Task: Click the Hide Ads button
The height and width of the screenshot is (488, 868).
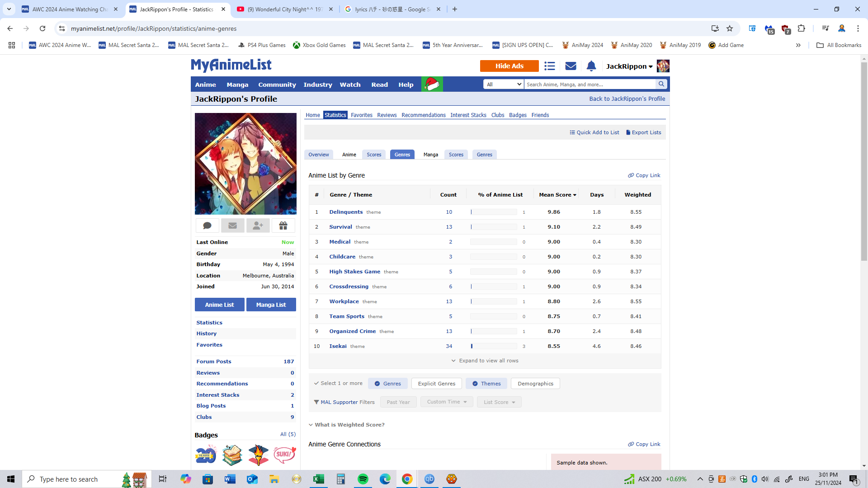Action: [509, 66]
